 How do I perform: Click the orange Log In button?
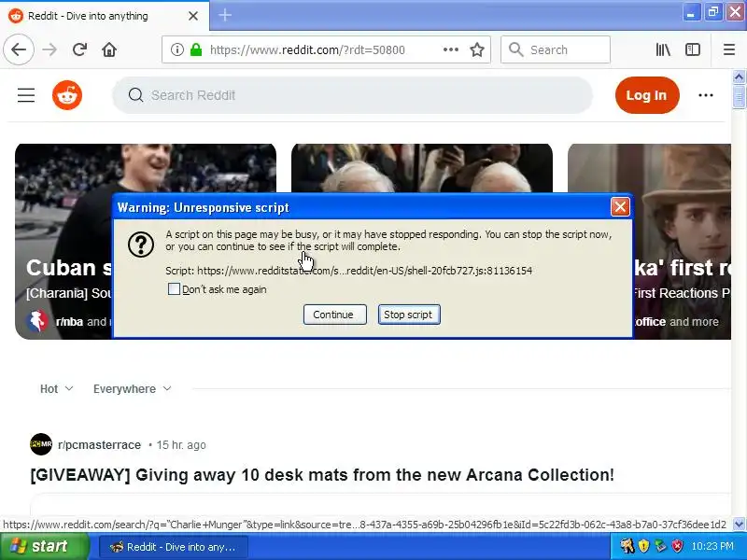click(647, 95)
